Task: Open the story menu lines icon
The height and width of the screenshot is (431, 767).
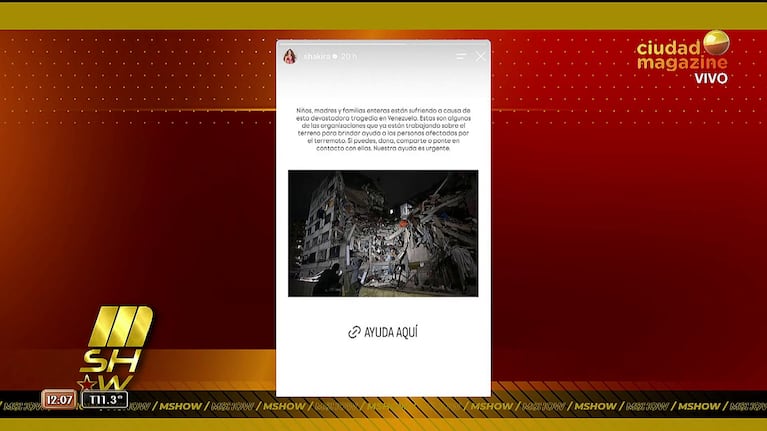Action: [461, 57]
